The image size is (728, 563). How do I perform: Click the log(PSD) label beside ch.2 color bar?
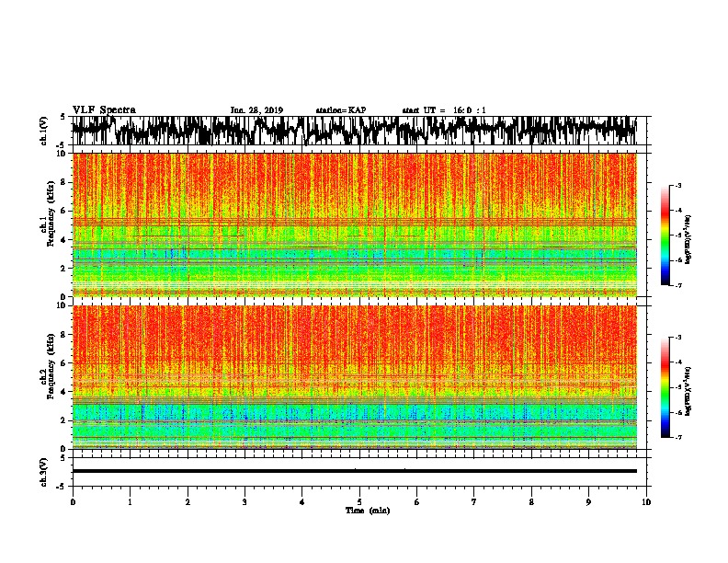[x=688, y=391]
